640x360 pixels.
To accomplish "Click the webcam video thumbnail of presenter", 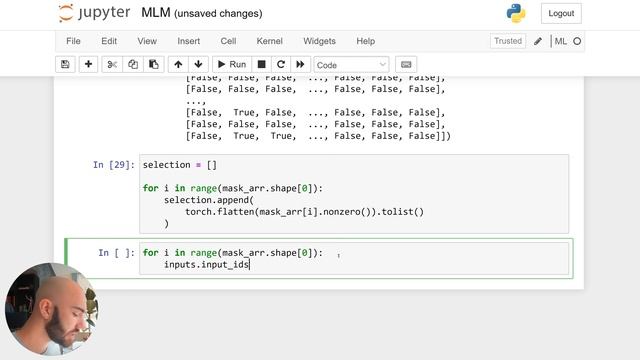I will click(52, 309).
